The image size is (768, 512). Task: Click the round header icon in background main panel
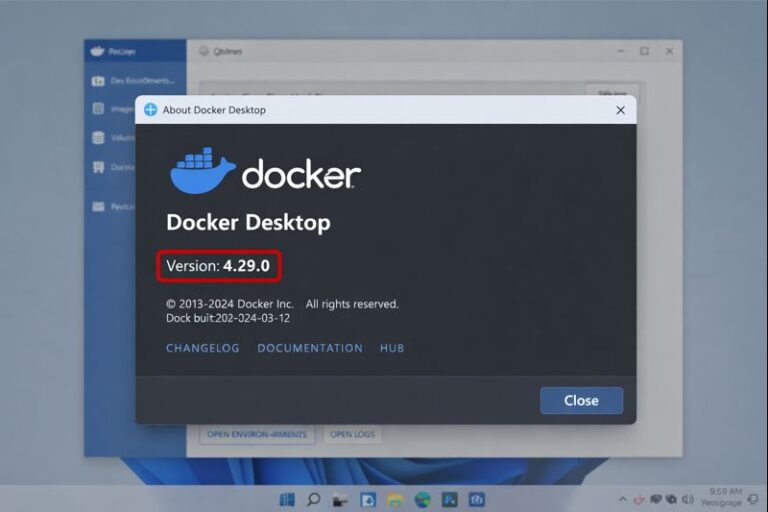pyautogui.click(x=204, y=51)
